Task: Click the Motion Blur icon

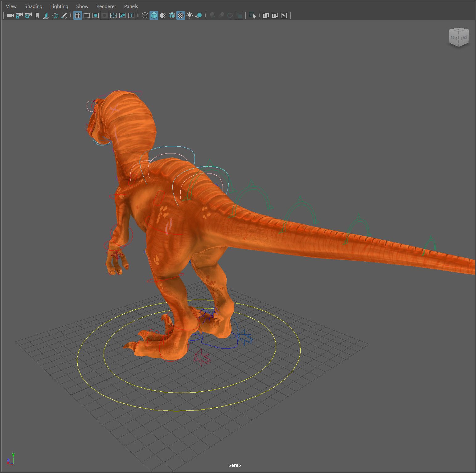Action: 221,15
